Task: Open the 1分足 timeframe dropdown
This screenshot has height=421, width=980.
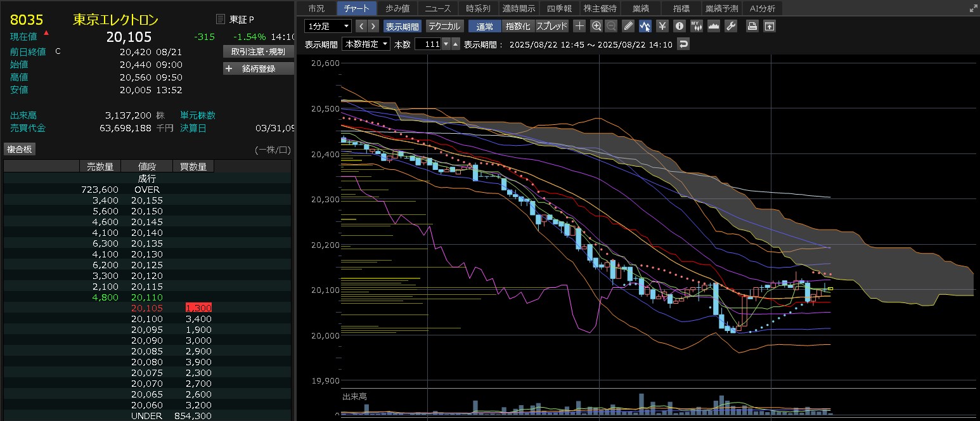Action: coord(328,26)
